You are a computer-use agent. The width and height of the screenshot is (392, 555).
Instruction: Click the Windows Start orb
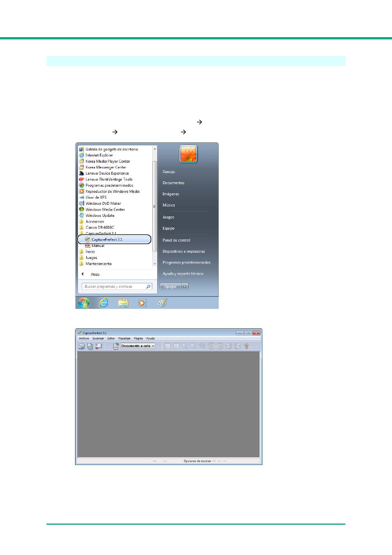pyautogui.click(x=84, y=303)
